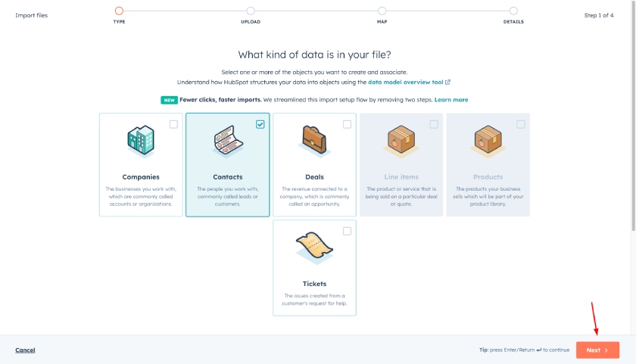The height and width of the screenshot is (364, 636).
Task: Click the Companies building icon
Action: pos(141,141)
